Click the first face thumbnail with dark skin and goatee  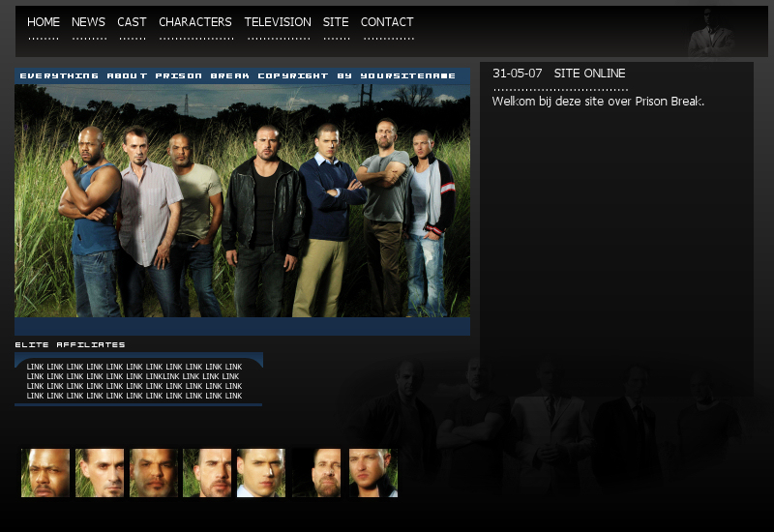[x=45, y=472]
